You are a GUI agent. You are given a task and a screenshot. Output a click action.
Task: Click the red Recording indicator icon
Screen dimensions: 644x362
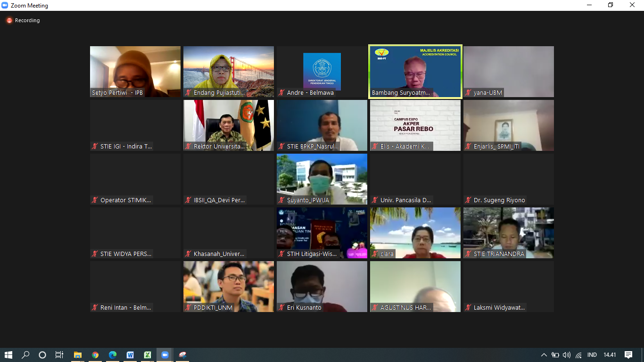tap(9, 20)
